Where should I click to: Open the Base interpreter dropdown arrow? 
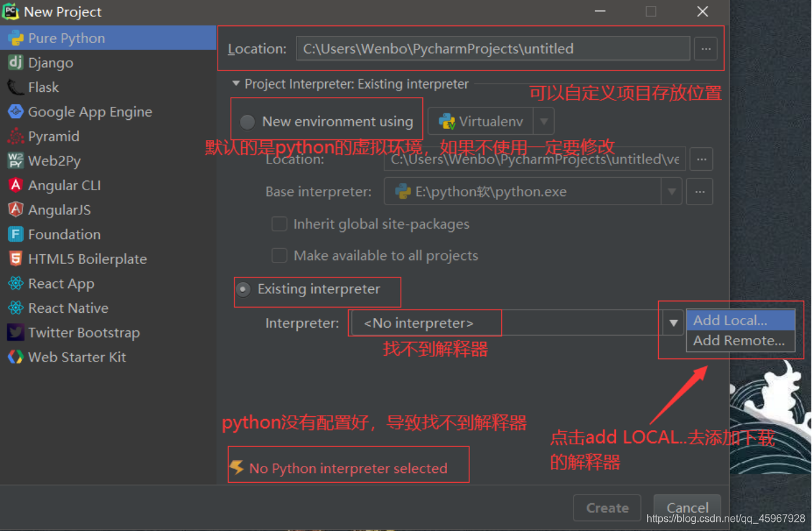pyautogui.click(x=671, y=192)
